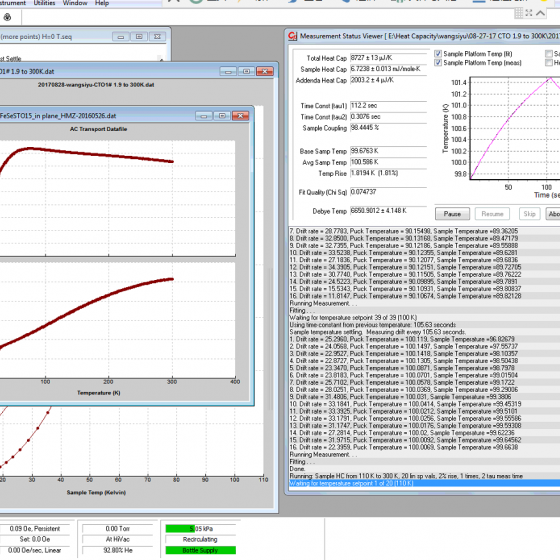Click the Measurement Status Viewer title bar icon
This screenshot has width=560, height=560.
[x=292, y=36]
